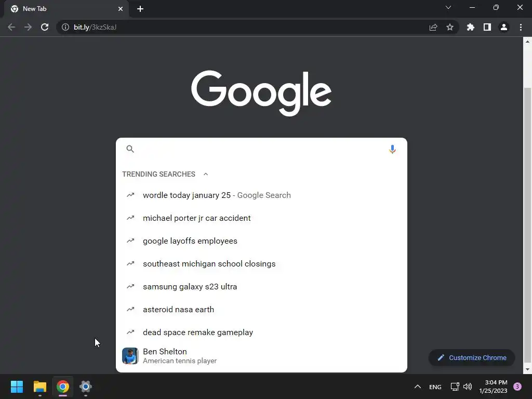Bookmark this tab with the star icon
Viewport: 532px width, 399px height.
tap(450, 27)
